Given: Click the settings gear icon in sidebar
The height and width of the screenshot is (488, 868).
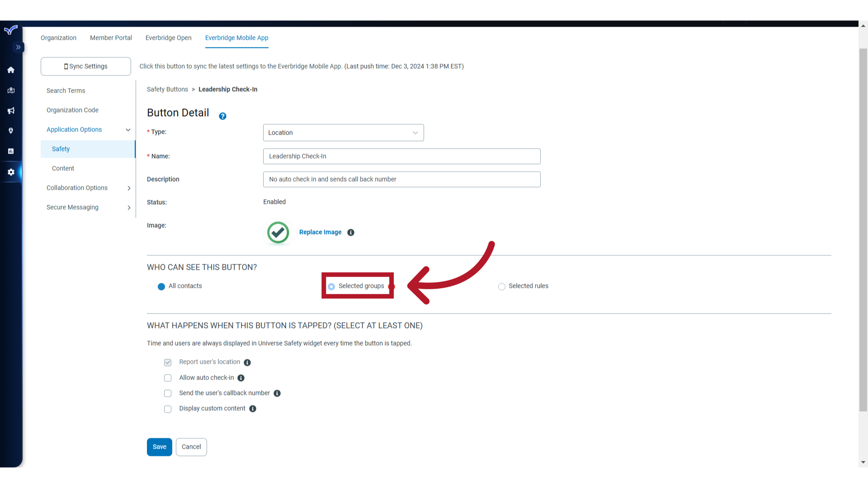Looking at the screenshot, I should pos(11,172).
